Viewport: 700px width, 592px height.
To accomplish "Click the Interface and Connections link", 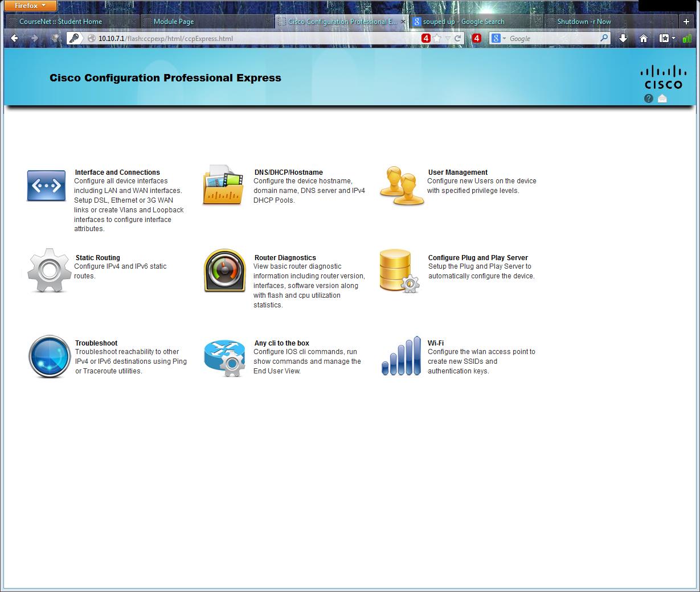I will click(x=117, y=172).
